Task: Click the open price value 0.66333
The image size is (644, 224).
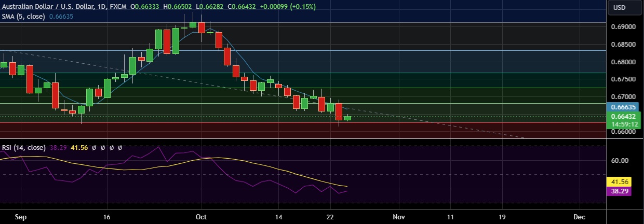Action: [x=146, y=7]
